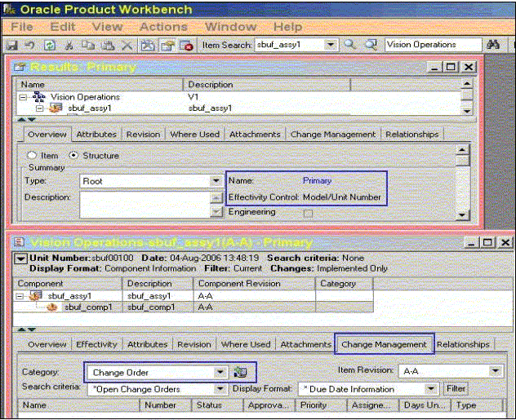The height and width of the screenshot is (420, 516).
Task: Open the View menu
Action: click(108, 27)
